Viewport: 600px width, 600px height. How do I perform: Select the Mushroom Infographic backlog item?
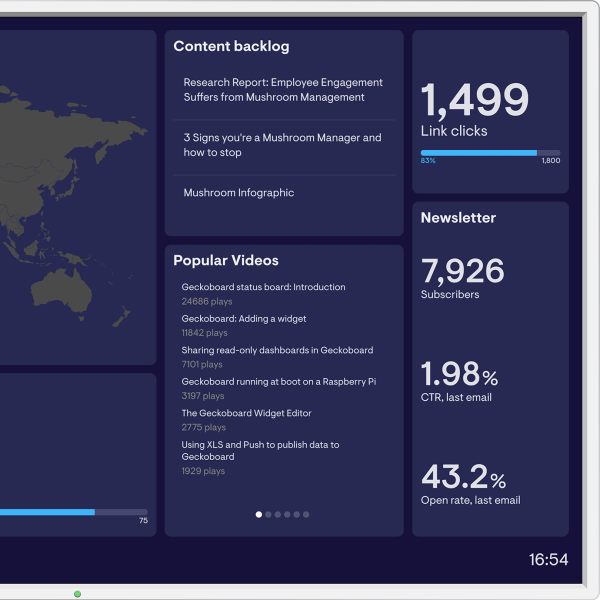point(239,193)
